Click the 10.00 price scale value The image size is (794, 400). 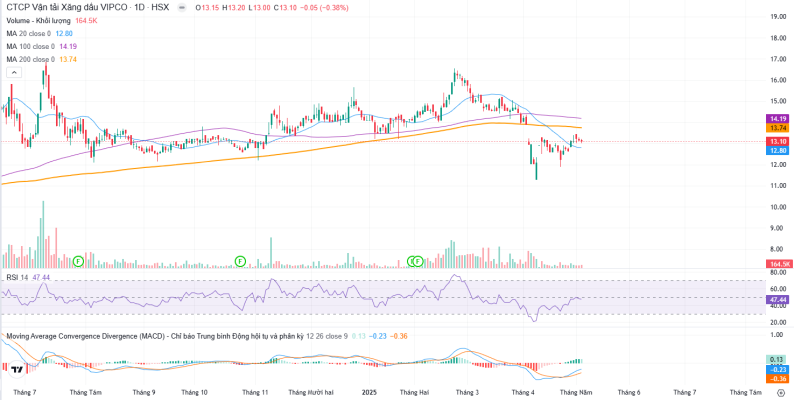(777, 207)
